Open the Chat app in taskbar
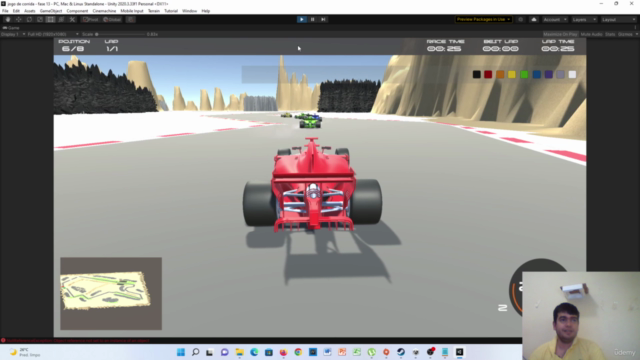The image size is (640, 360). 225,352
